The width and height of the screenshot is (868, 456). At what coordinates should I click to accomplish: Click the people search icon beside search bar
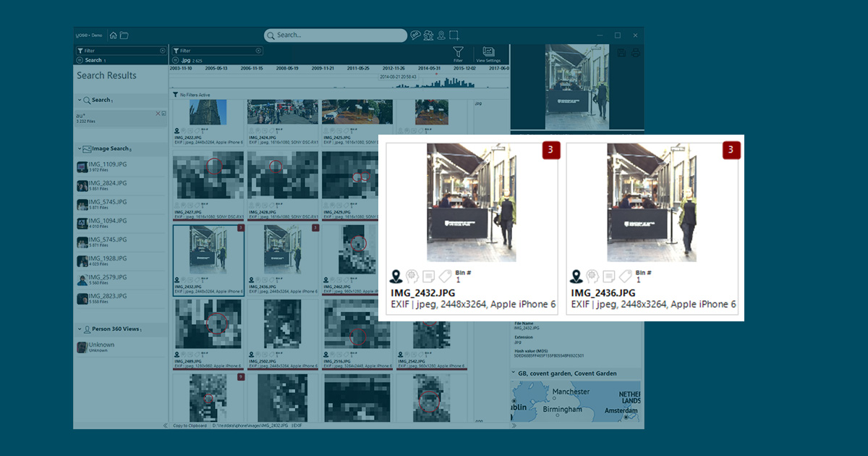point(428,35)
